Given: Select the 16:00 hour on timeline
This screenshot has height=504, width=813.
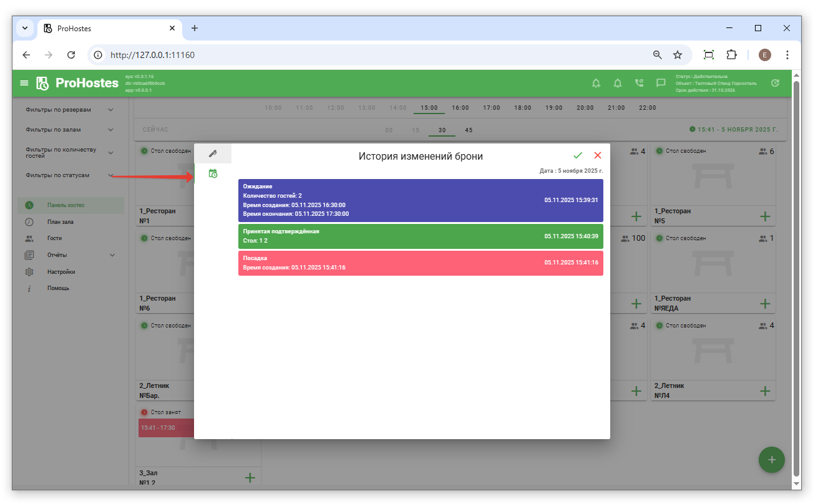Looking at the screenshot, I should coord(460,108).
